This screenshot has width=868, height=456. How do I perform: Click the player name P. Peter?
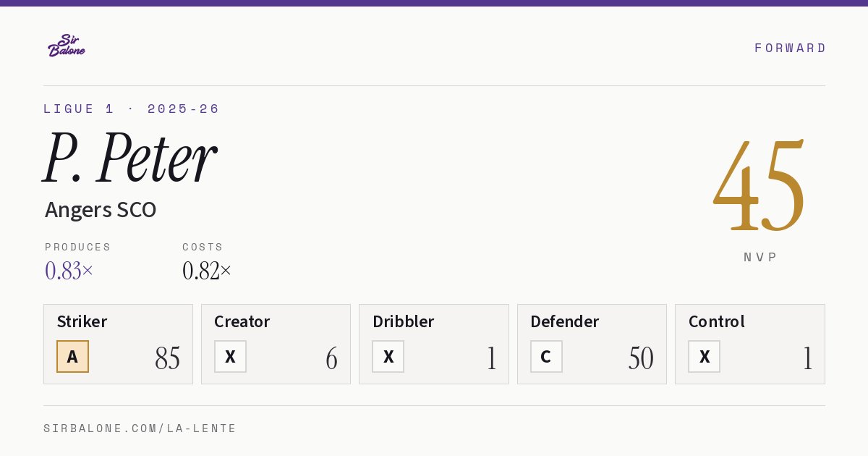tap(129, 158)
